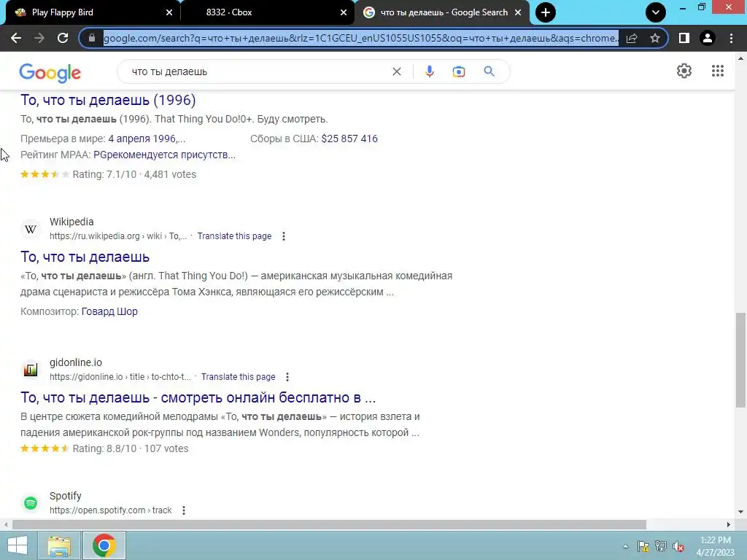Open Chrome side panel
The width and height of the screenshot is (747, 560).
tap(684, 38)
